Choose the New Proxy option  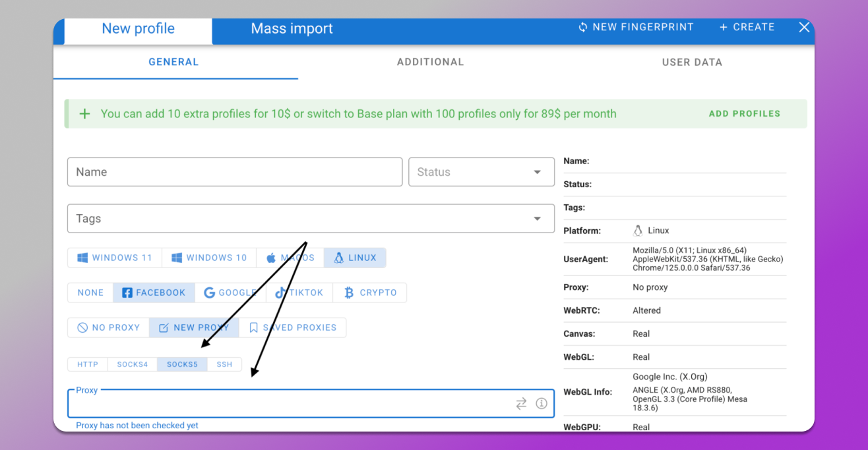194,327
